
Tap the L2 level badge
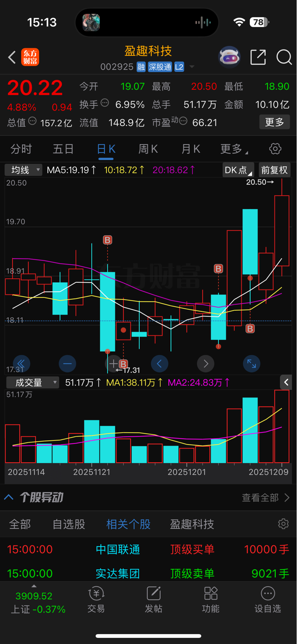coord(179,67)
